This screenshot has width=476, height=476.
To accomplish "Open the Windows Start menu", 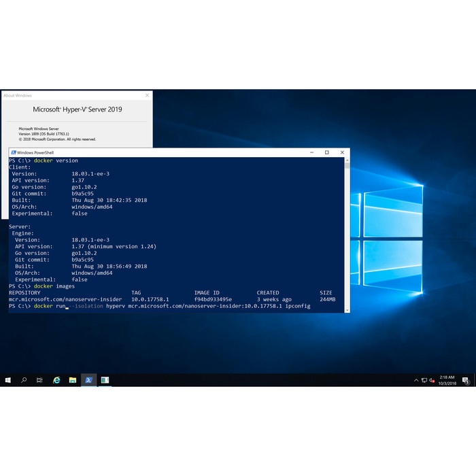I will coord(8,380).
